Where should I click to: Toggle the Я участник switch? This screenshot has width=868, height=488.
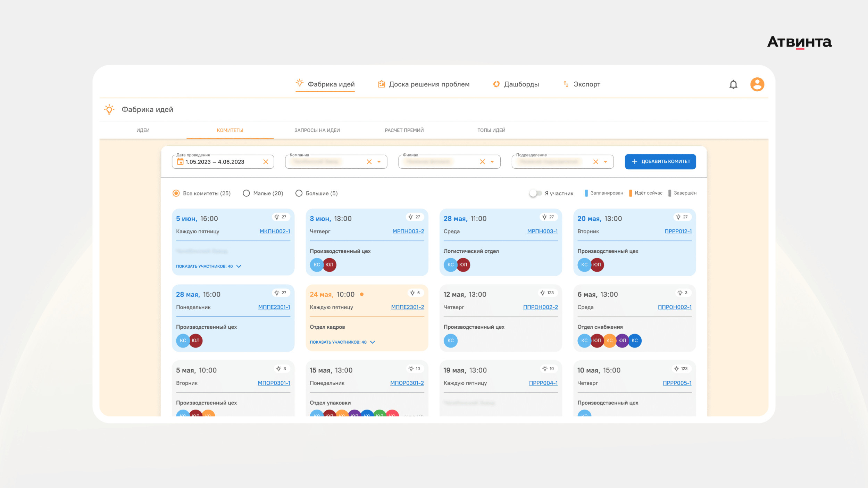[x=535, y=193]
